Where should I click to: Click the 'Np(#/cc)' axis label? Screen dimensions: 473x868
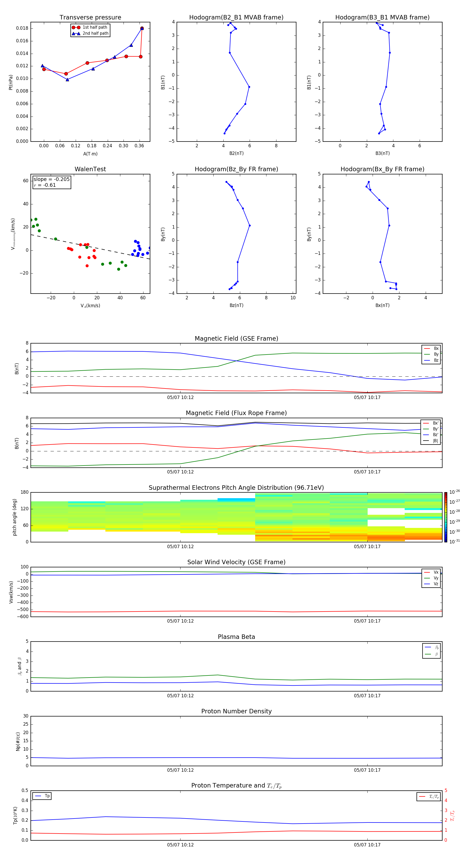[18, 741]
